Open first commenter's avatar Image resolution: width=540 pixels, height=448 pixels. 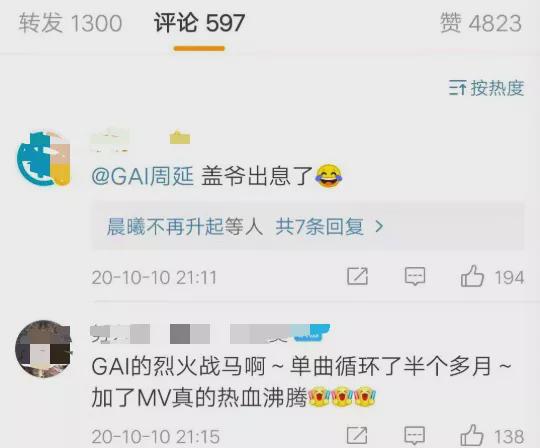(x=44, y=158)
